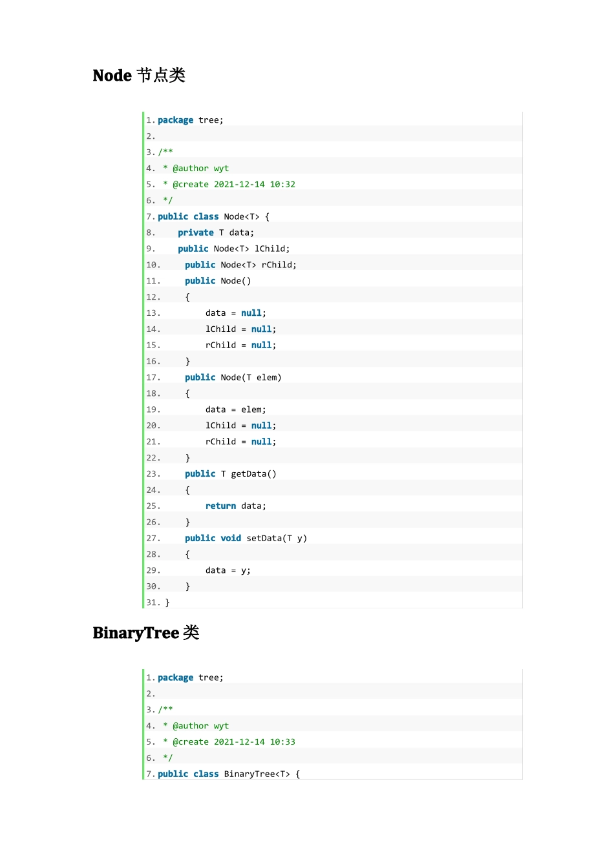Click the 'data = elem;' statement
The width and height of the screenshot is (614, 868).
tap(236, 410)
